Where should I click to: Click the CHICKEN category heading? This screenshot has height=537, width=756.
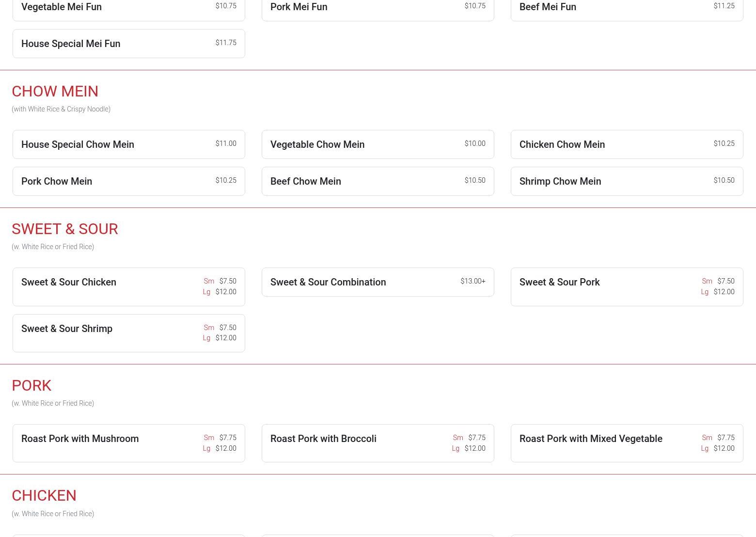(44, 495)
